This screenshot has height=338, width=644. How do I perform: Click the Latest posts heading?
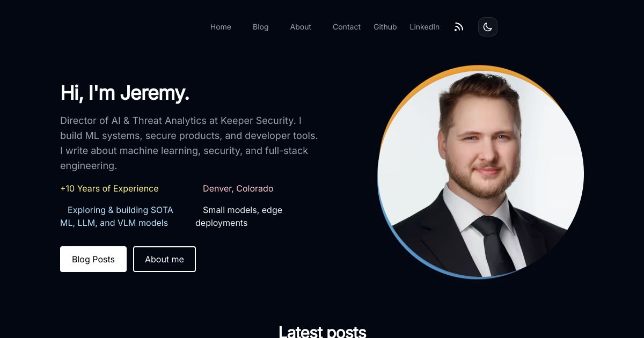323,332
